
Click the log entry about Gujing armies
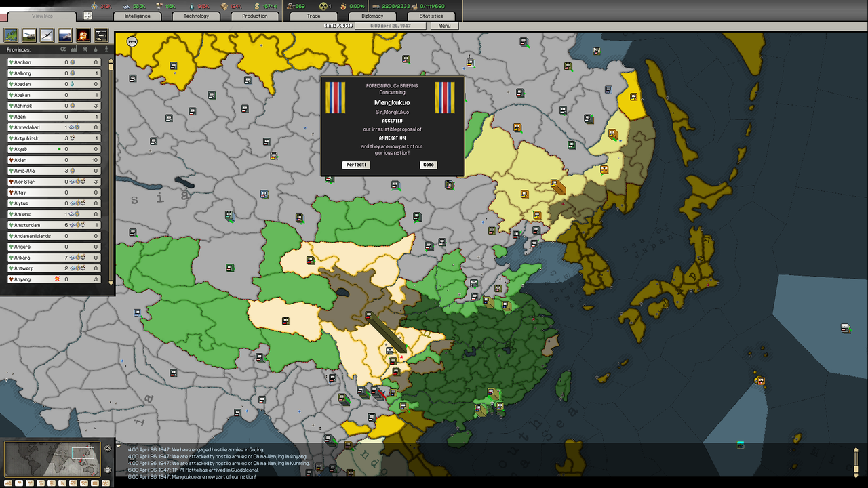click(196, 449)
